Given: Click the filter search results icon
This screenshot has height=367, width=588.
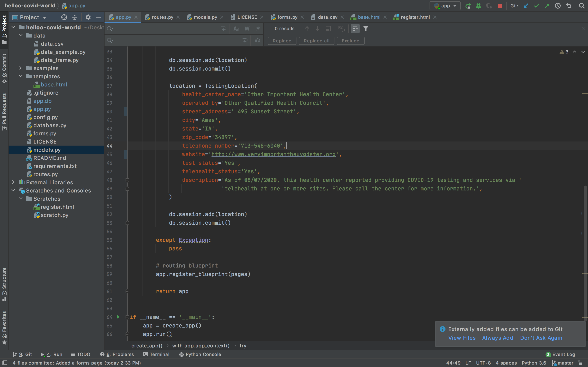Looking at the screenshot, I should (366, 29).
